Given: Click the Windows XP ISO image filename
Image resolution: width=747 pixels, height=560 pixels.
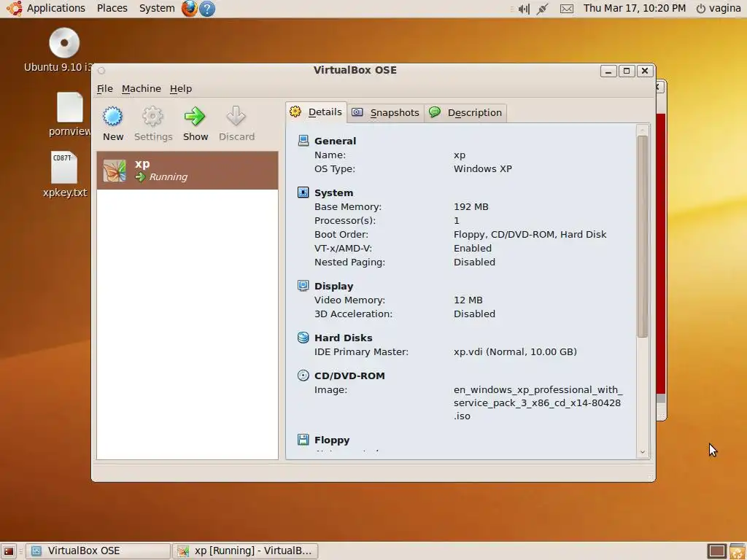Looking at the screenshot, I should [x=538, y=402].
